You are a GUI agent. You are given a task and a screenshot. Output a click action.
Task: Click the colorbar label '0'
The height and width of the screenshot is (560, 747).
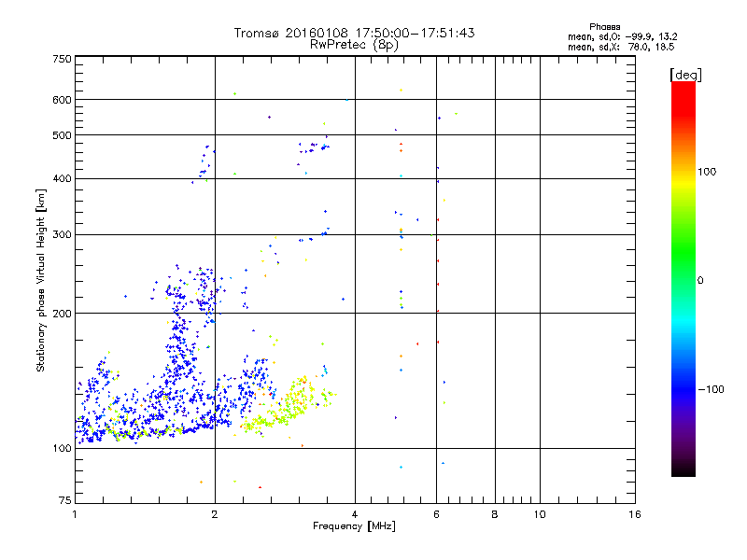pyautogui.click(x=700, y=281)
